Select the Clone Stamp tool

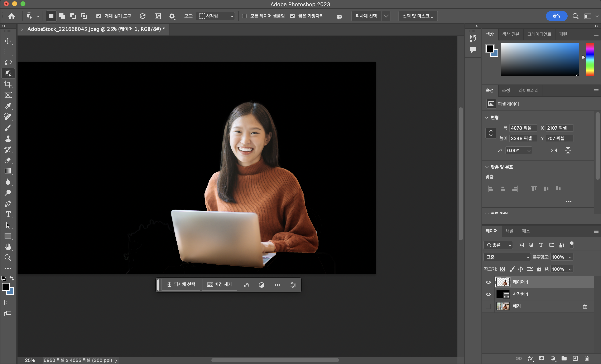[x=8, y=138]
